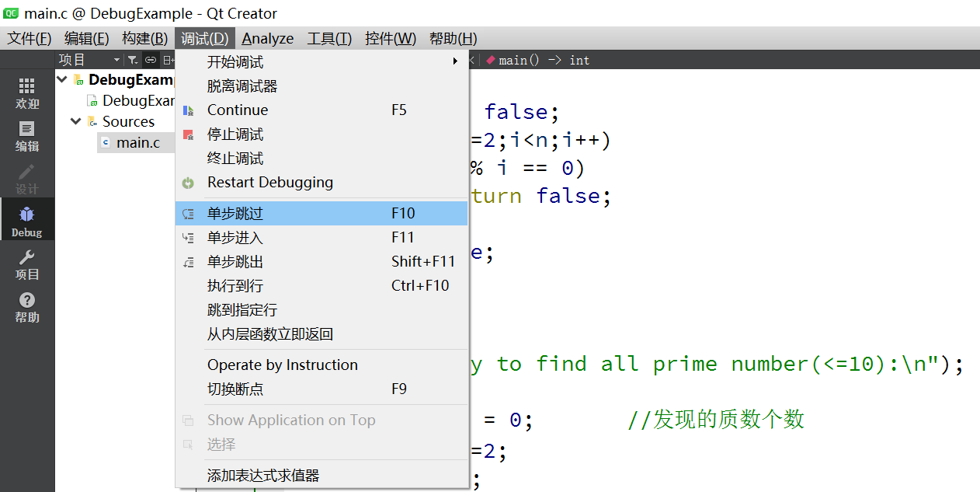Image resolution: width=980 pixels, height=492 pixels.
Task: Select 单步跳过 (Step Over) F10
Action: click(x=235, y=214)
